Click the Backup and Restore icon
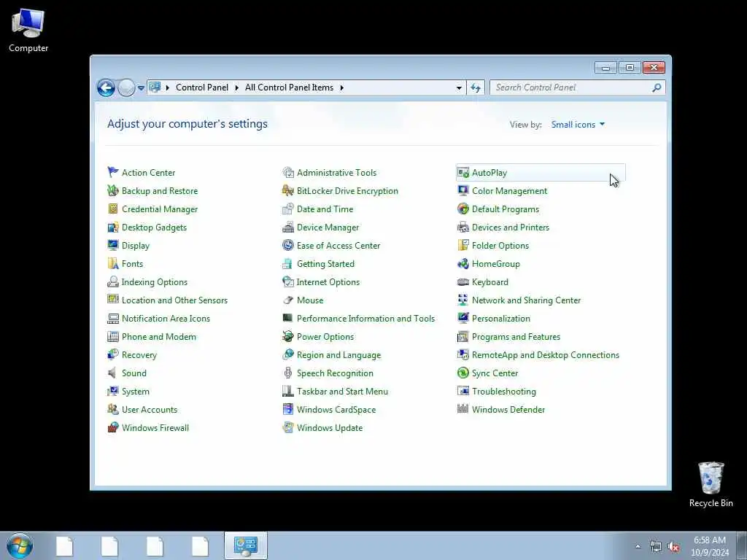747x560 pixels. [x=113, y=190]
